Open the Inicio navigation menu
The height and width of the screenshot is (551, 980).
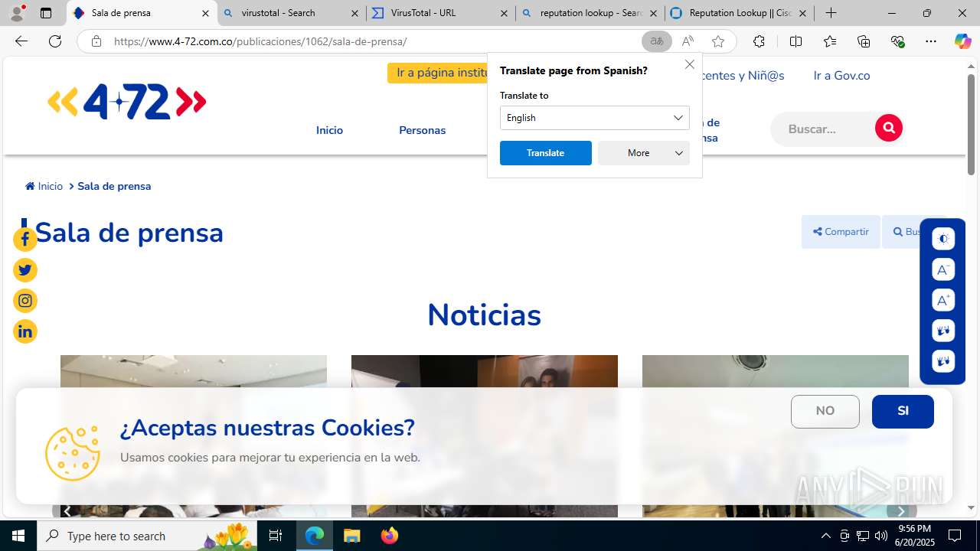pyautogui.click(x=329, y=130)
